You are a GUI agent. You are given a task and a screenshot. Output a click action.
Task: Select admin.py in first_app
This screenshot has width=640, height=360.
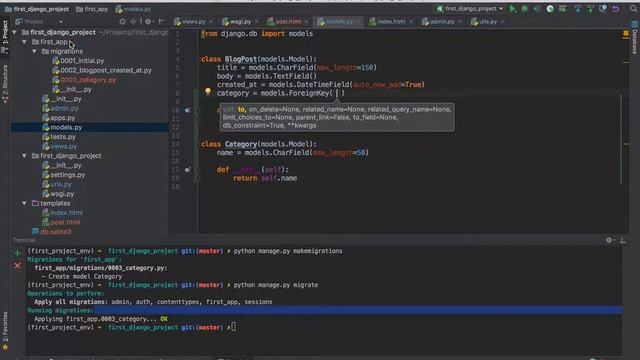60,109
